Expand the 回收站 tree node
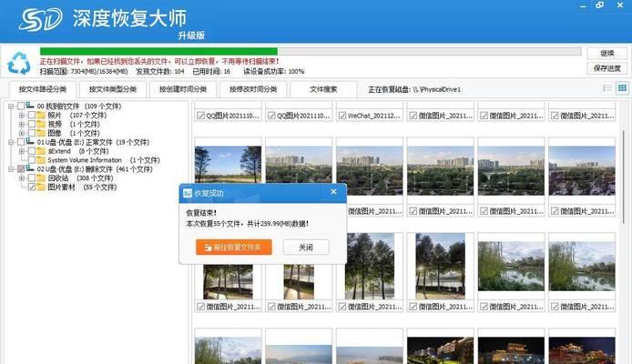Screen dimensions: 632x364 click(22, 178)
